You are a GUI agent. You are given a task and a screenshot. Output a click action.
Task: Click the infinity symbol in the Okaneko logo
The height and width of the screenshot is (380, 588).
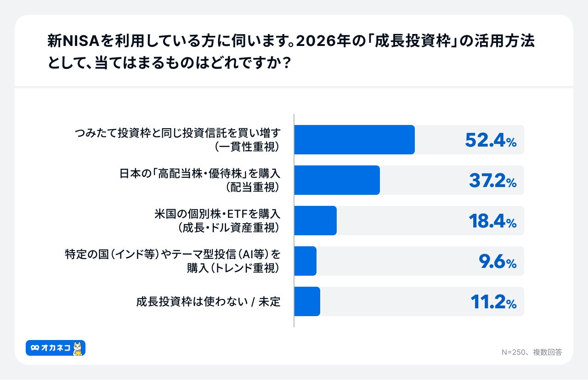[35, 348]
